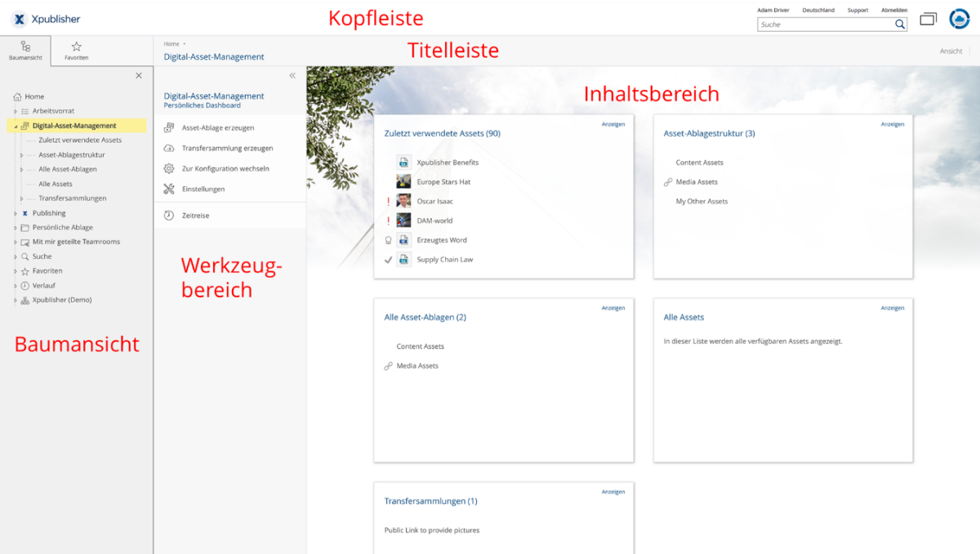This screenshot has width=980, height=554.
Task: Click the Xpublisher logo in the header
Action: [x=46, y=19]
